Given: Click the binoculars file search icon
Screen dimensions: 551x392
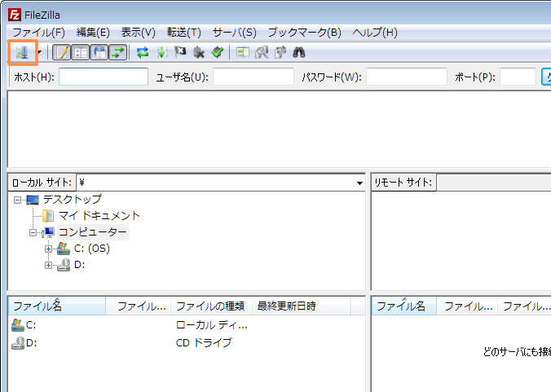Looking at the screenshot, I should pyautogui.click(x=299, y=53).
